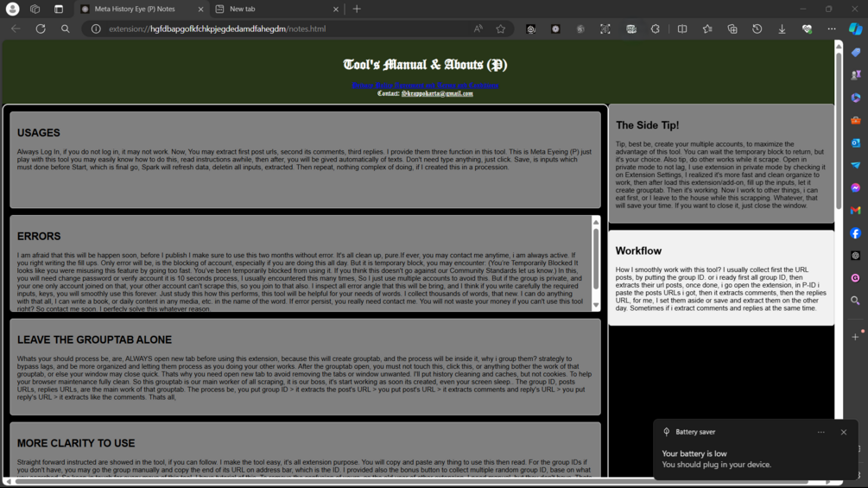Open Facebook in sidebar

[x=855, y=233]
